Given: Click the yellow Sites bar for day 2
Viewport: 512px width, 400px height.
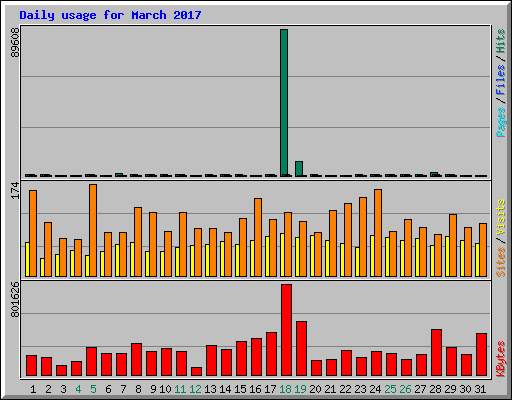Looking at the screenshot, I should (x=42, y=267).
